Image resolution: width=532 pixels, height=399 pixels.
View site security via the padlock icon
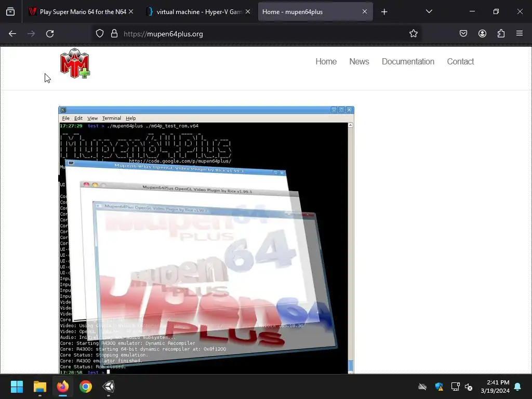point(114,34)
